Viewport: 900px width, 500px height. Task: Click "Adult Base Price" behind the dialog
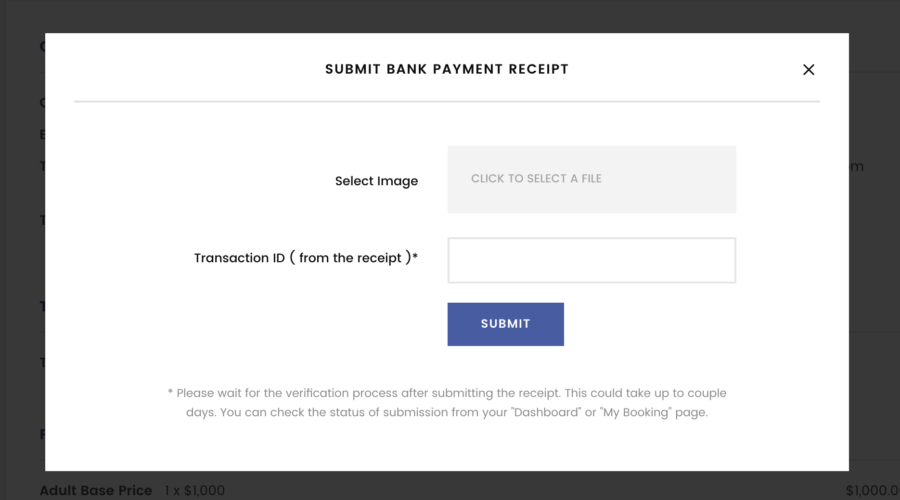[96, 490]
